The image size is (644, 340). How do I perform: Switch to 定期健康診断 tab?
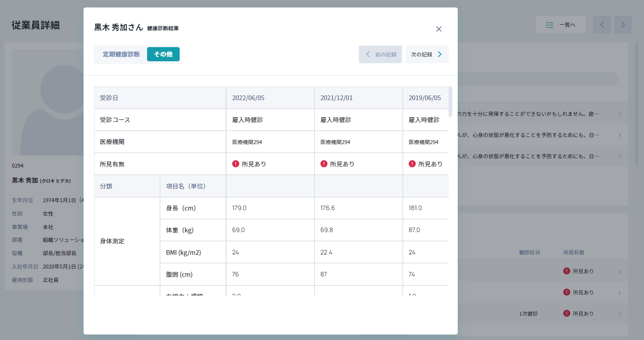click(x=121, y=54)
